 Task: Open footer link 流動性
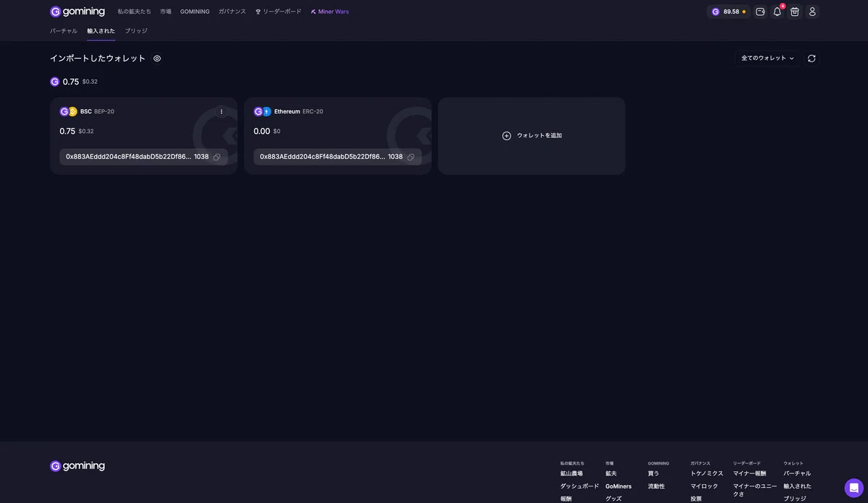tap(657, 486)
